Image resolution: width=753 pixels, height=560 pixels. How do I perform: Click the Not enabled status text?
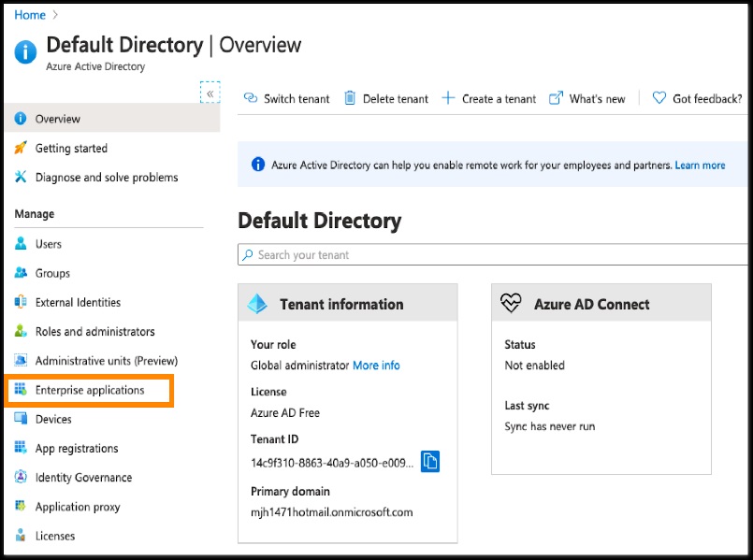point(534,366)
